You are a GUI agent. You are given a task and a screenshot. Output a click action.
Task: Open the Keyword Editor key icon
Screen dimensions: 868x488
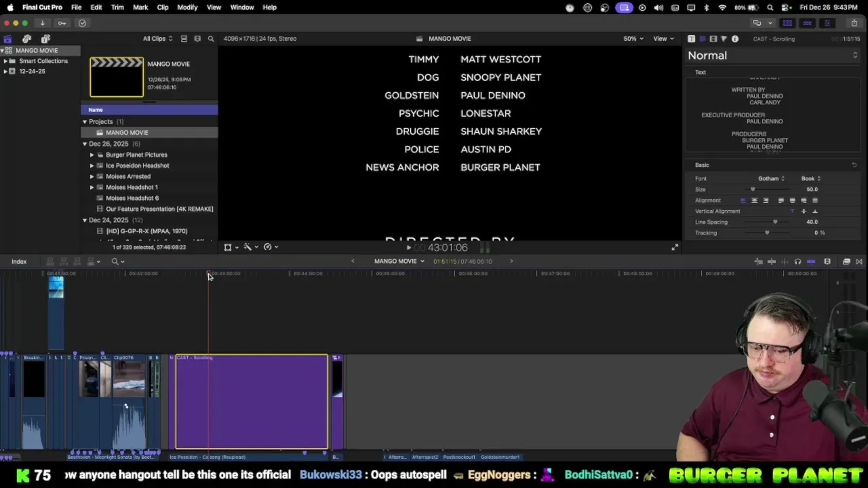point(62,23)
